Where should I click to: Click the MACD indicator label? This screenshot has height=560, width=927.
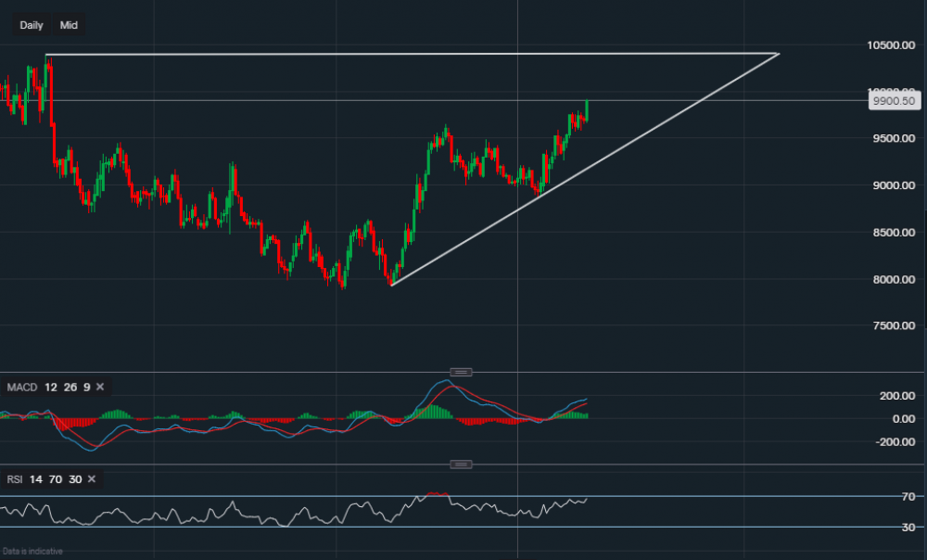tap(21, 387)
